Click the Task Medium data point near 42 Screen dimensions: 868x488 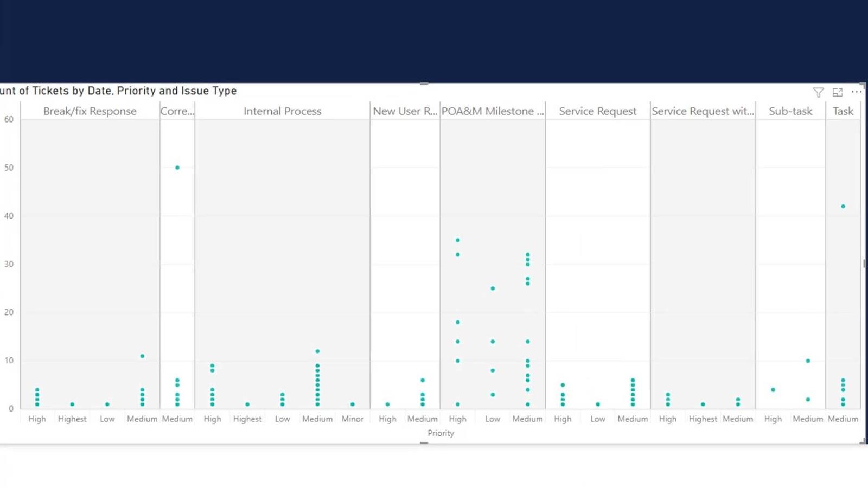coord(843,207)
